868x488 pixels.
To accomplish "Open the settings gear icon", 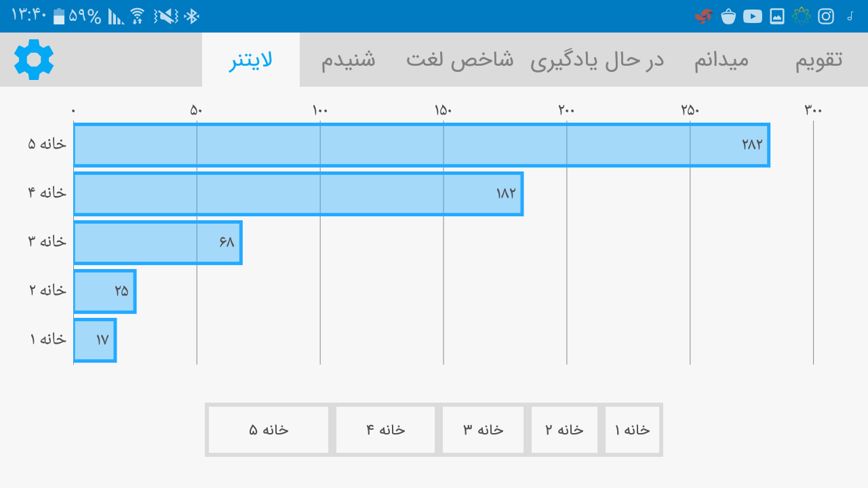I will coord(34,60).
